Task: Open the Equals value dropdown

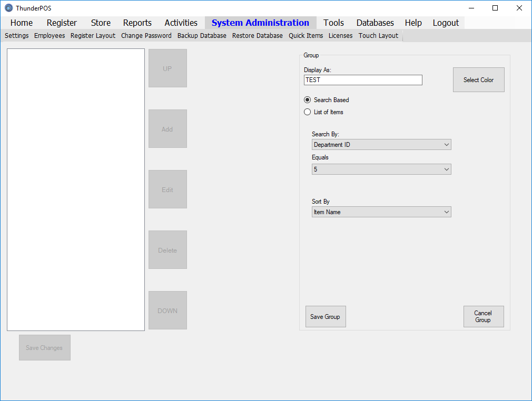Action: [381, 169]
